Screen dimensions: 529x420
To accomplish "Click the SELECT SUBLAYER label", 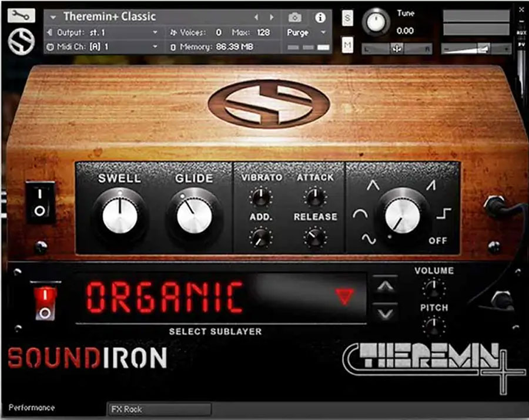I will pyautogui.click(x=215, y=331).
